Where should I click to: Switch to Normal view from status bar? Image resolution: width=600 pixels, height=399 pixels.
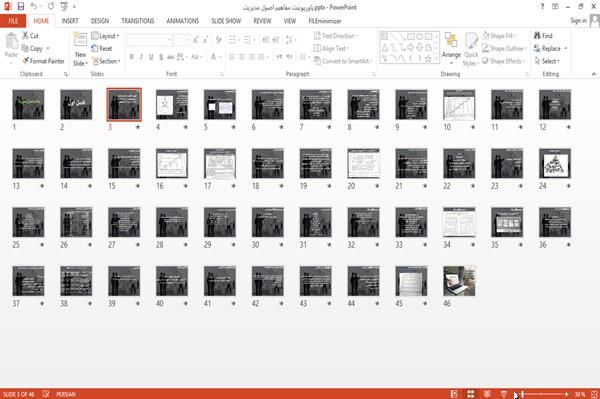pos(454,394)
